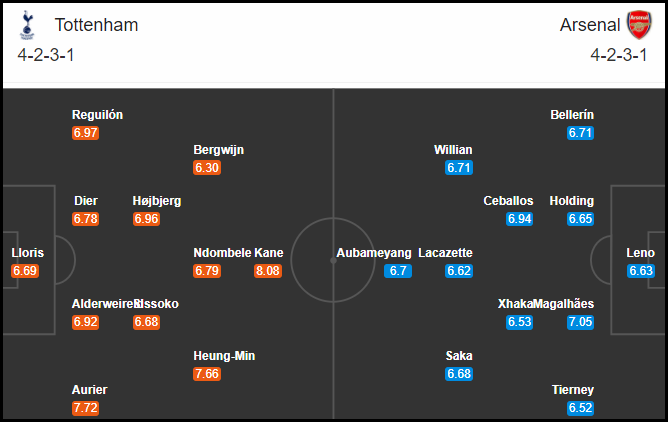The height and width of the screenshot is (422, 668).
Task: Click Ceballos 6.94 rating badge
Action: (x=519, y=219)
